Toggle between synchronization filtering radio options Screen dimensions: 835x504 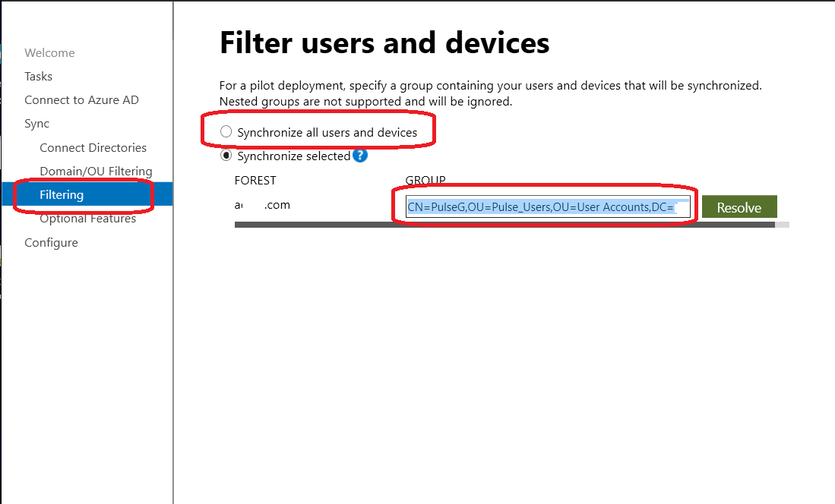(x=226, y=131)
